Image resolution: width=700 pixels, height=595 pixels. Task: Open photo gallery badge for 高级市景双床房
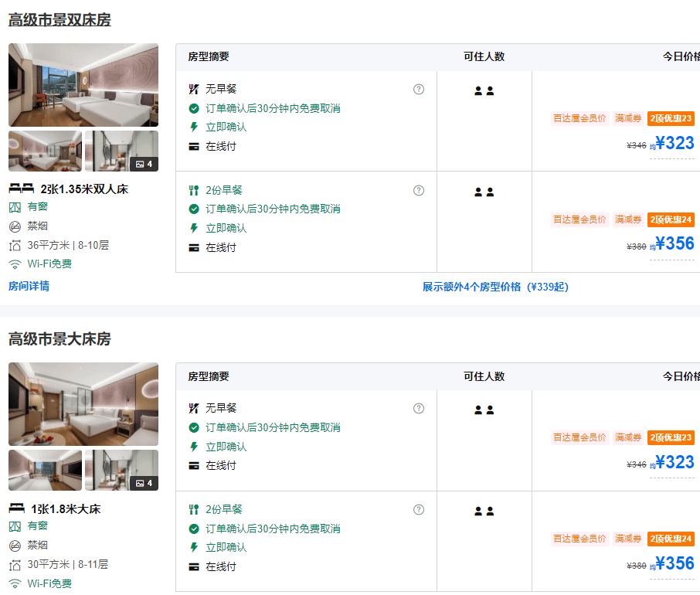click(x=144, y=164)
